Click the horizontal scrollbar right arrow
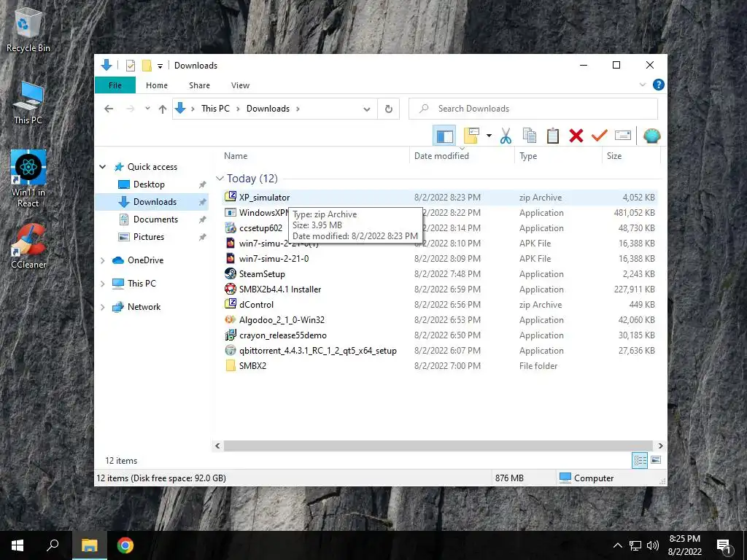747x560 pixels. click(660, 446)
